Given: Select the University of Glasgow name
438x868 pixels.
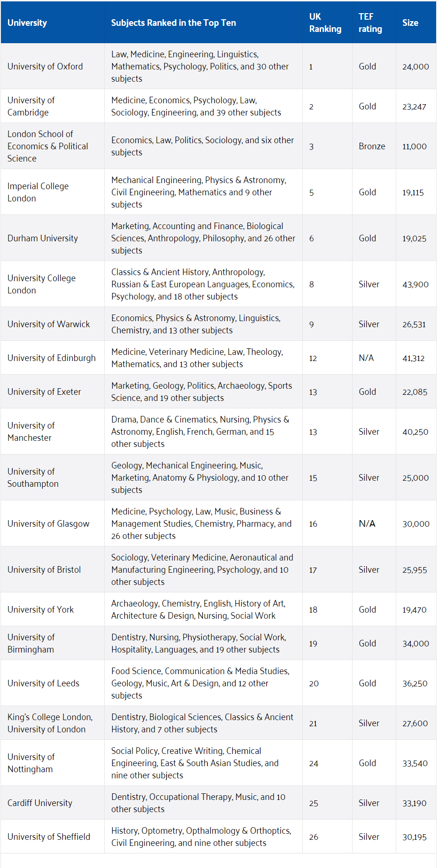Looking at the screenshot, I should tap(48, 523).
